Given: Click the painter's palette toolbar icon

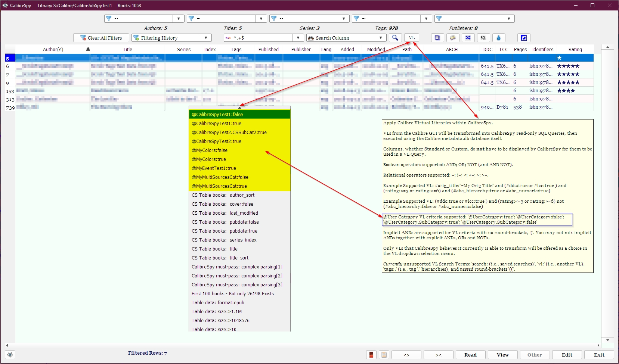Looking at the screenshot, I should tap(453, 38).
